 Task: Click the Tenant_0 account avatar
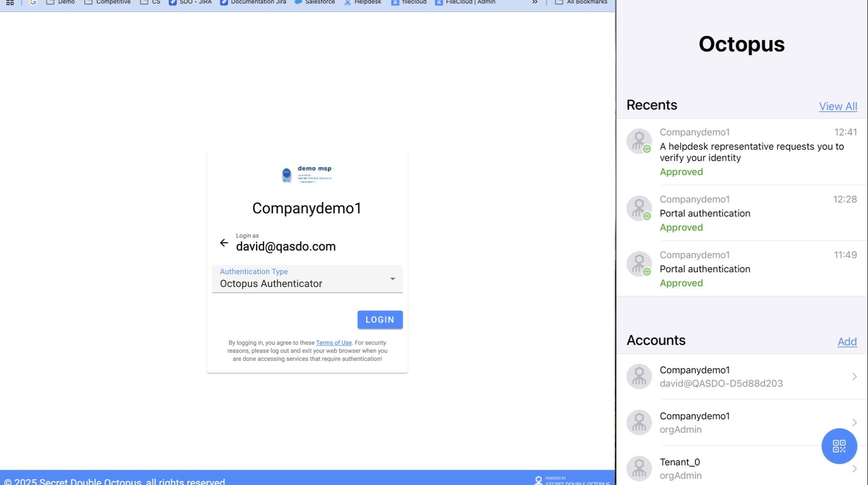pos(639,468)
